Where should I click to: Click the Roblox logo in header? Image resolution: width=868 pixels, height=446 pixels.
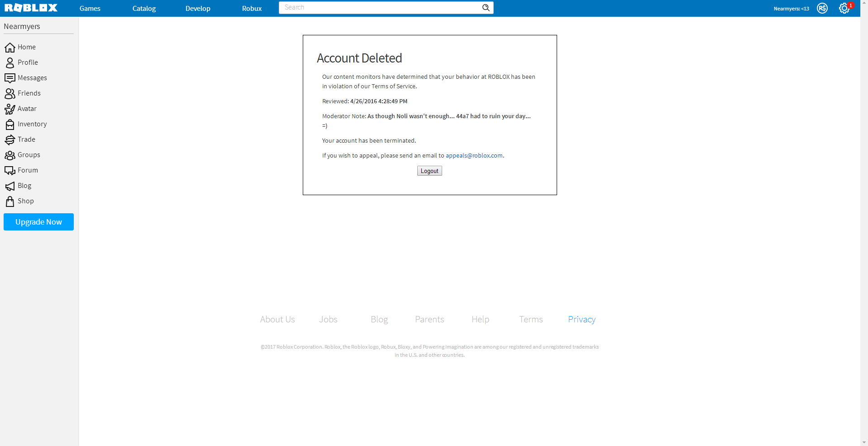[x=31, y=8]
